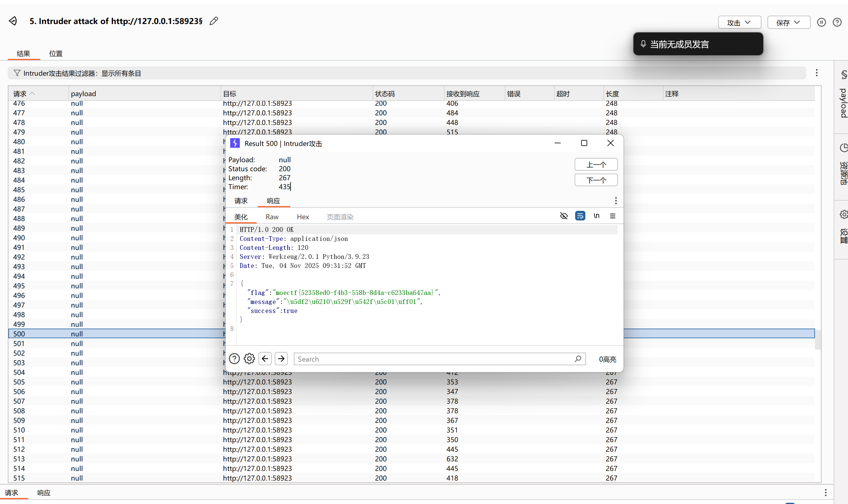
Task: Click the filter funnel icon in results bar
Action: [x=17, y=73]
